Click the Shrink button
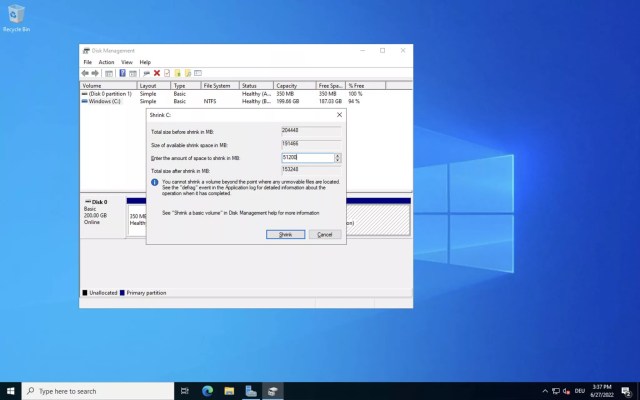Image resolution: width=640 pixels, height=400 pixels. pos(285,234)
